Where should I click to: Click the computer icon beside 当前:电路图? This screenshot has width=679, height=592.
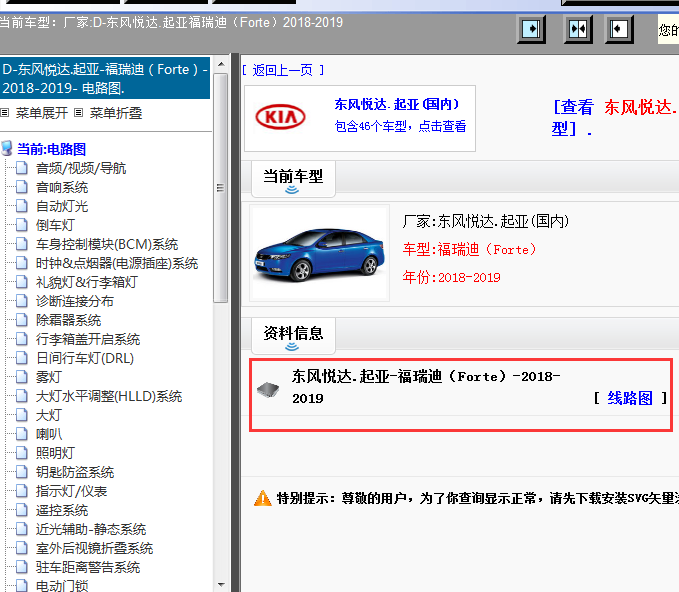[x=7, y=149]
